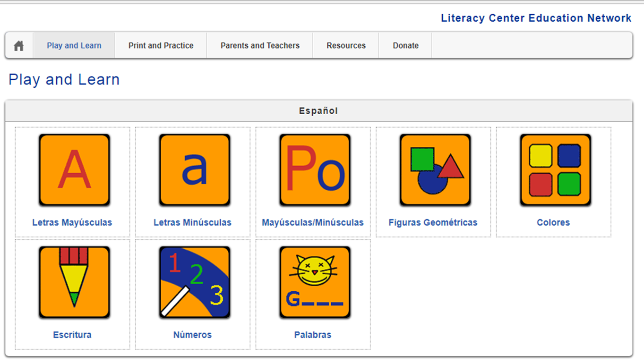Screen dimensions: 644x364
Task: Select the Palabras cat icon
Action: click(315, 282)
